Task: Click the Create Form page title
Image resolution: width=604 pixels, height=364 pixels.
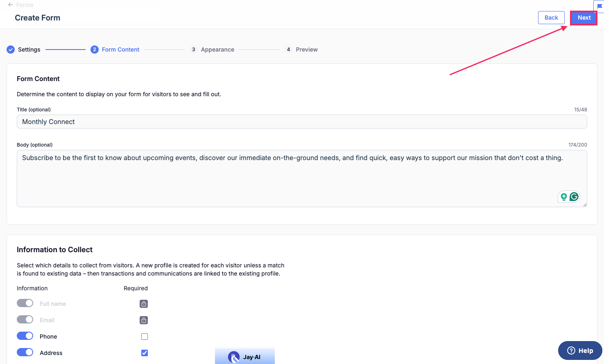Action: tap(38, 18)
